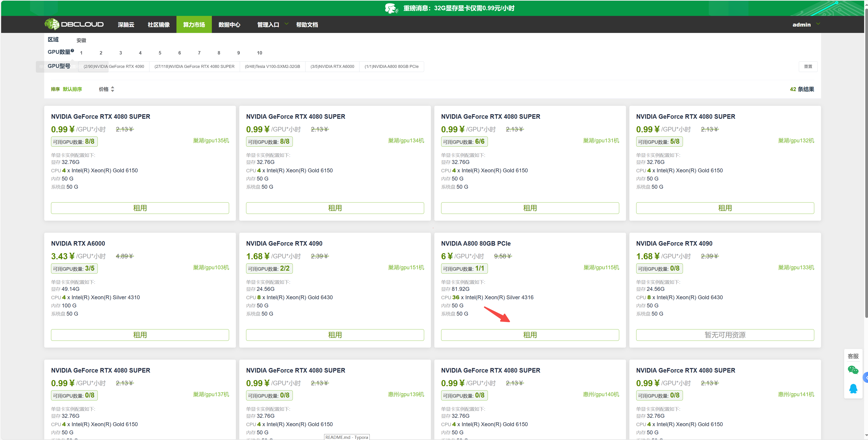This screenshot has height=440, width=868.
Task: Sort results by 价格
Action: [103, 89]
